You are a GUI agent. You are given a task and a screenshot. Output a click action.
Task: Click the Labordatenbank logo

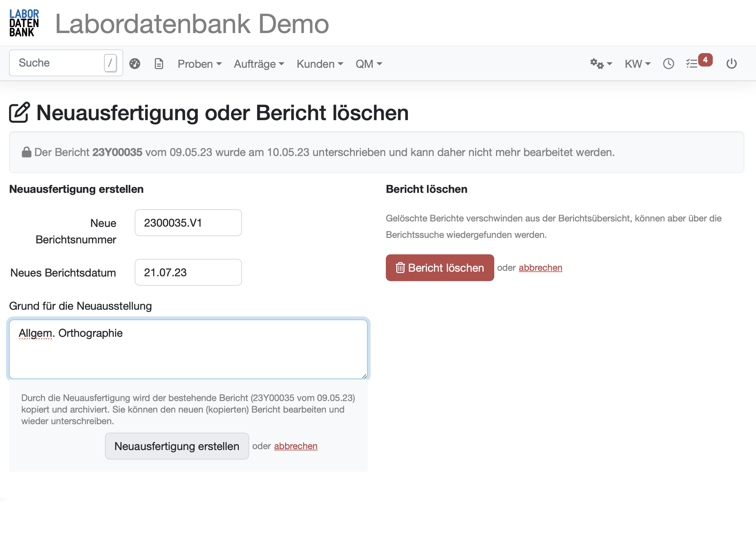[x=23, y=23]
